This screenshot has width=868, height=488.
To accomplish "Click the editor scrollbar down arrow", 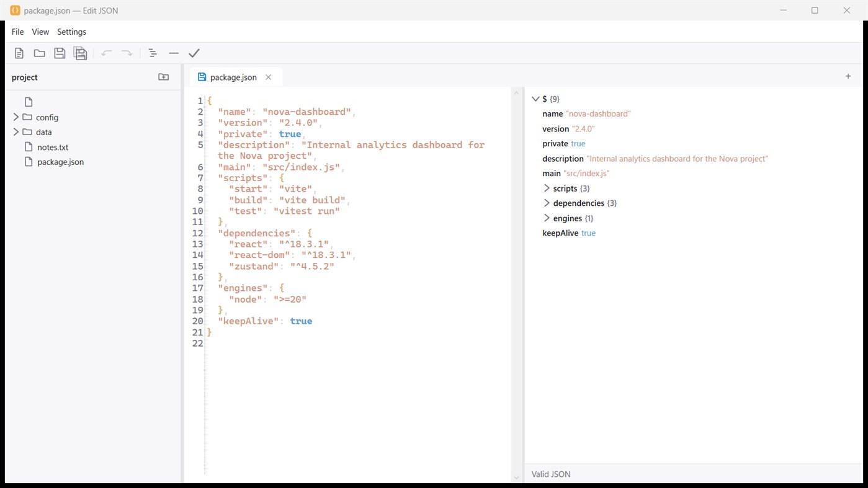I will point(516,477).
